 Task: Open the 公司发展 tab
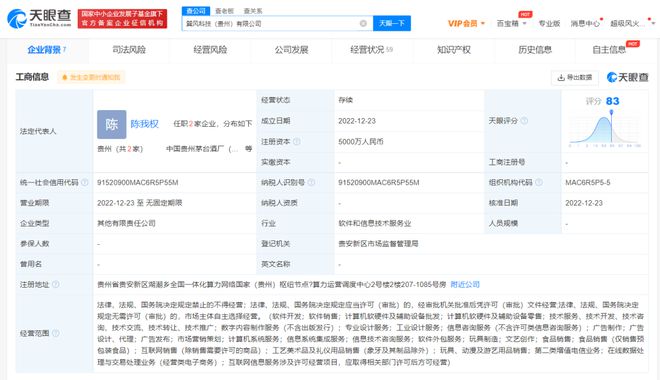[x=291, y=50]
